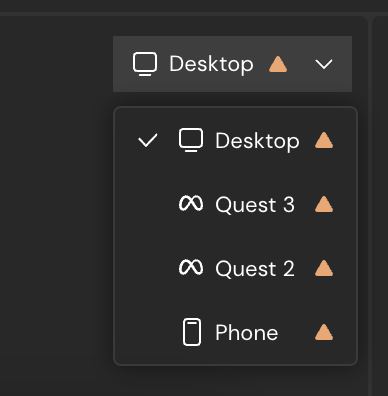
Task: Click the checkmark beside the Desktop option
Action: (x=148, y=140)
